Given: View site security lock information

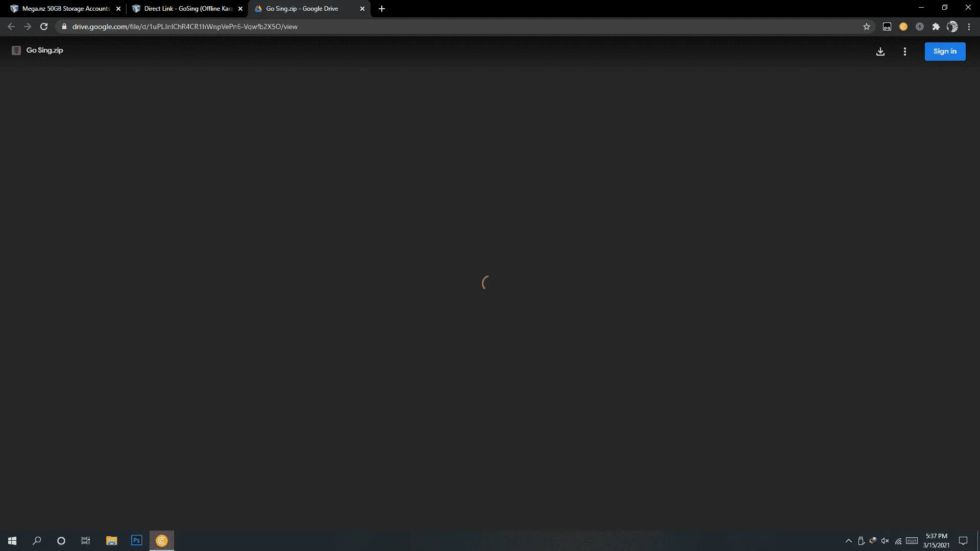Looking at the screenshot, I should pos(64,27).
